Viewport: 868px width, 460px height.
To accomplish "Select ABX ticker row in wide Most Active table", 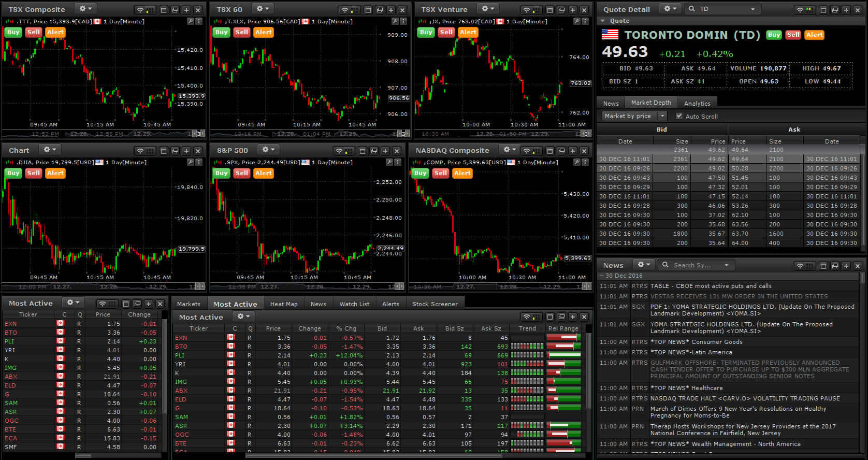I will [380, 391].
